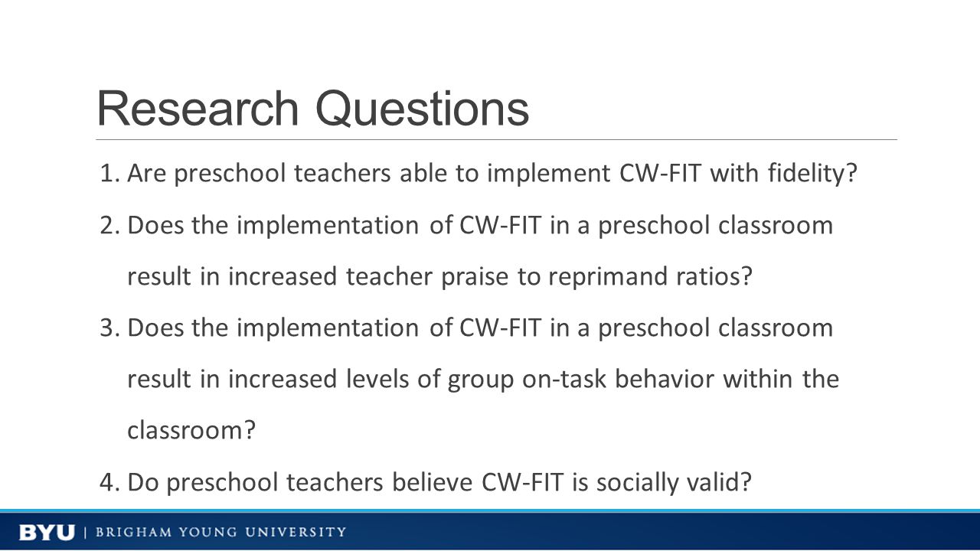980x551 pixels.
Task: Click the word 'classroom?' on its own line
Action: coord(191,430)
